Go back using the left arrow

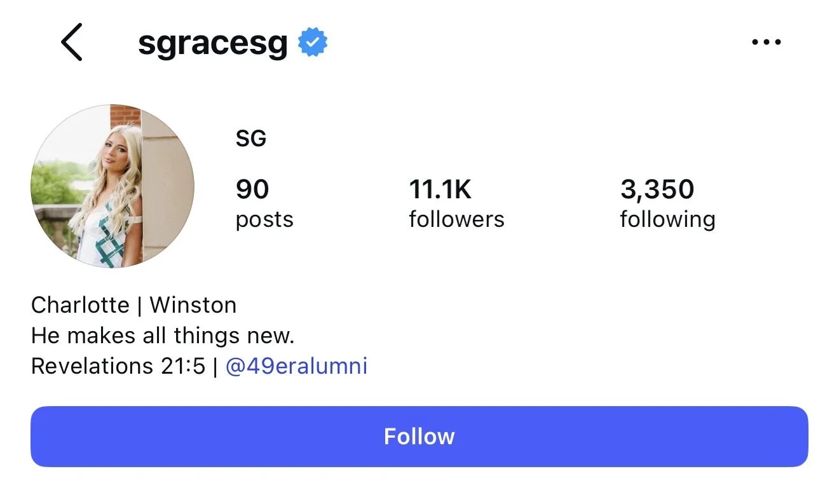click(72, 42)
